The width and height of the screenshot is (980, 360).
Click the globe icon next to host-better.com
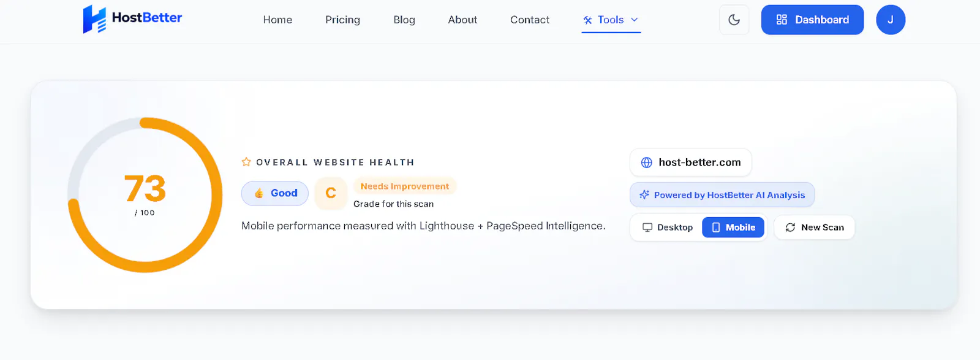[646, 163]
